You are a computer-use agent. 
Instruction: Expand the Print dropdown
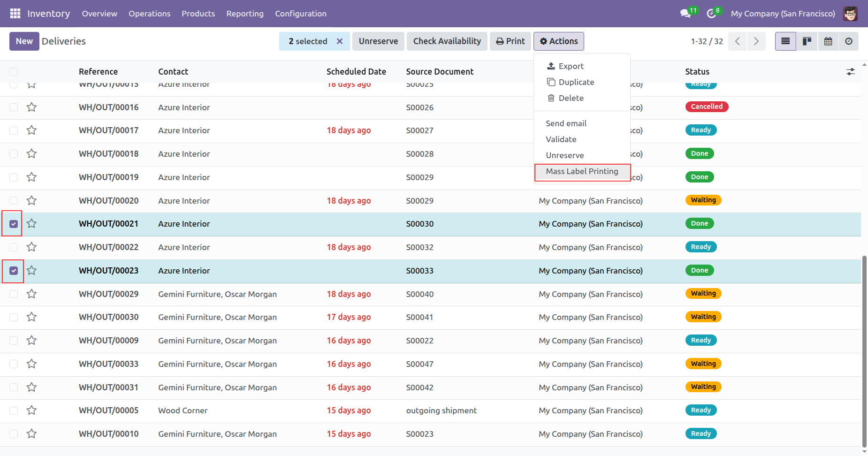(510, 41)
